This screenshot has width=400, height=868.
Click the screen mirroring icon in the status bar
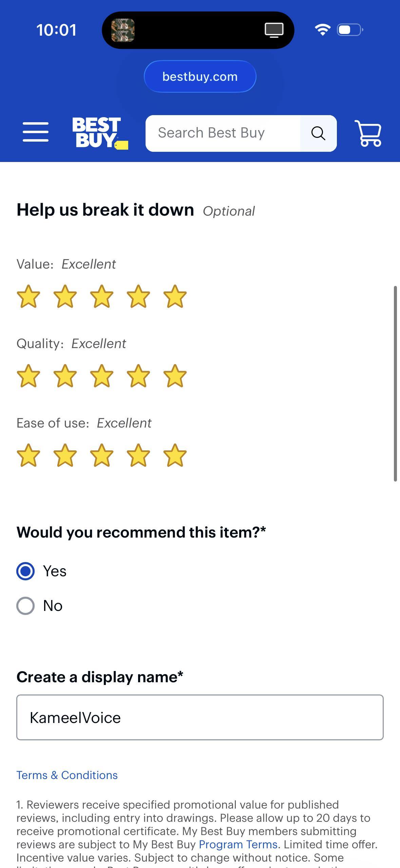click(x=273, y=30)
